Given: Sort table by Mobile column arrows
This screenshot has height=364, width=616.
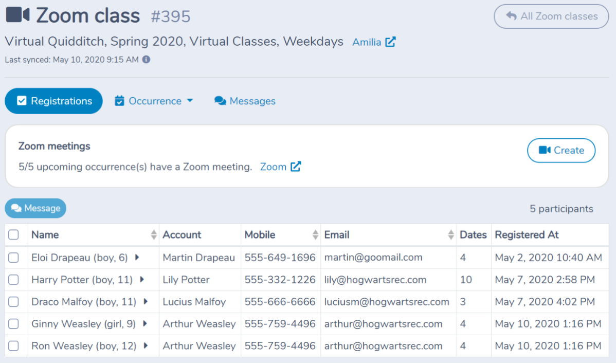Looking at the screenshot, I should 315,235.
